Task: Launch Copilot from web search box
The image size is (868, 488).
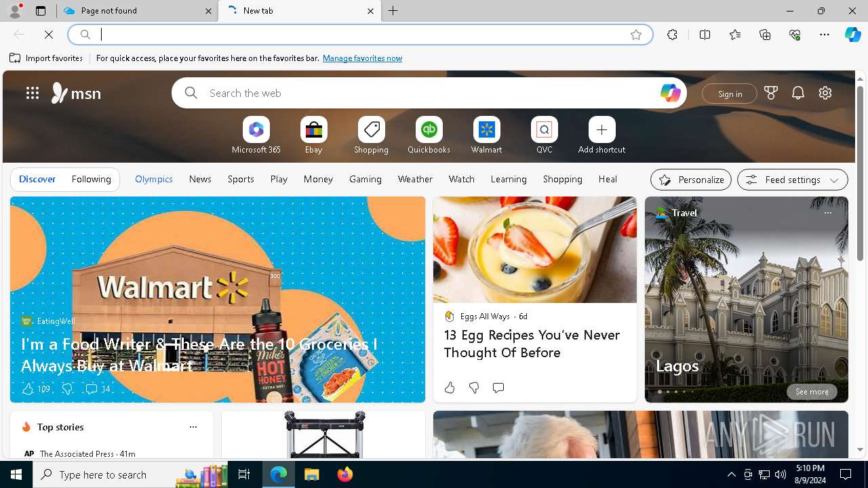Action: click(670, 93)
